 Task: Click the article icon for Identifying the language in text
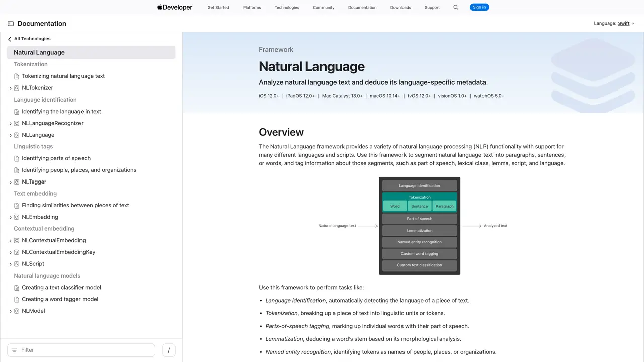coord(17,112)
